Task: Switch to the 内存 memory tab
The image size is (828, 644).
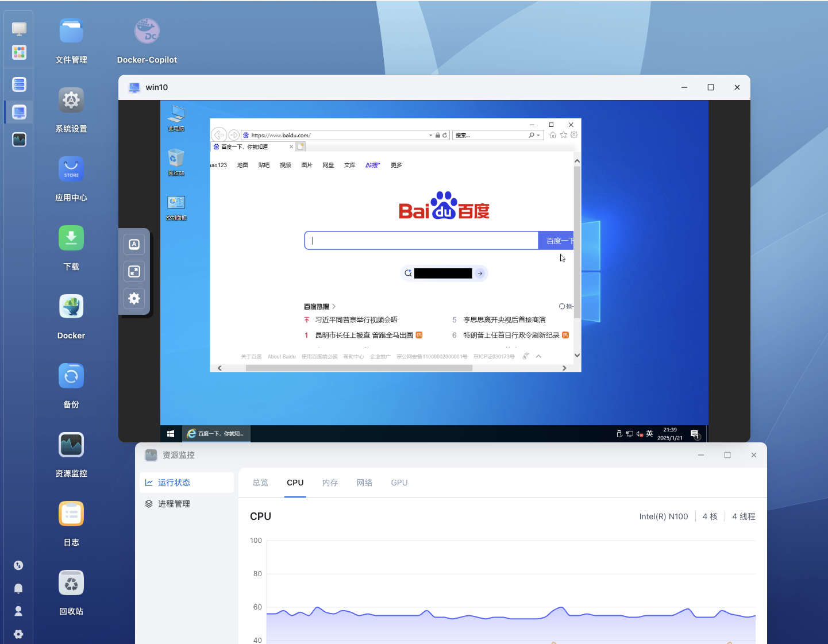Action: coord(330,483)
